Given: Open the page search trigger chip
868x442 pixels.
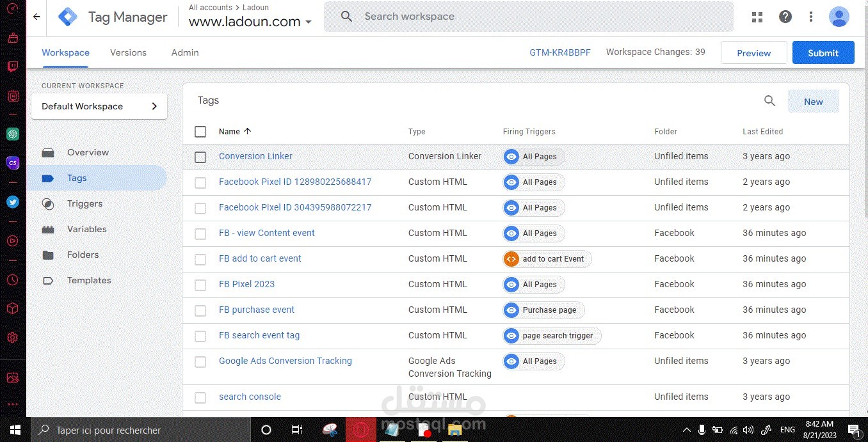Looking at the screenshot, I should (552, 336).
